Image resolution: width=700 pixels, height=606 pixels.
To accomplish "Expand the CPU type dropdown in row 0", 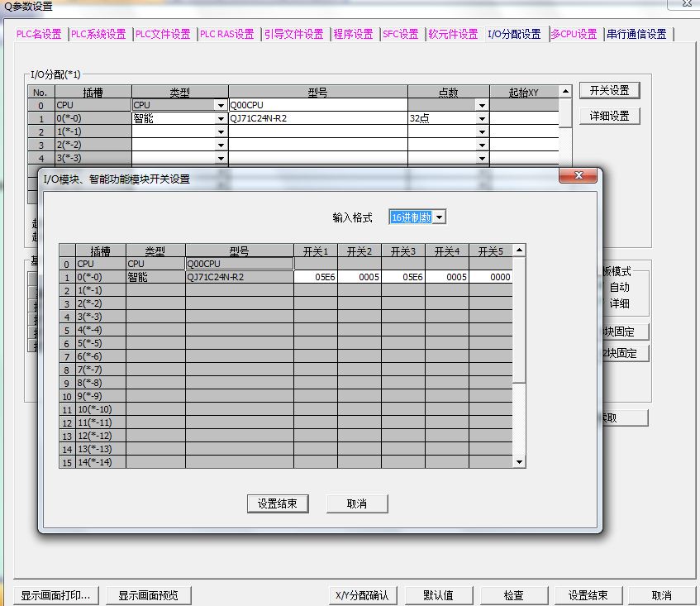I will [221, 106].
